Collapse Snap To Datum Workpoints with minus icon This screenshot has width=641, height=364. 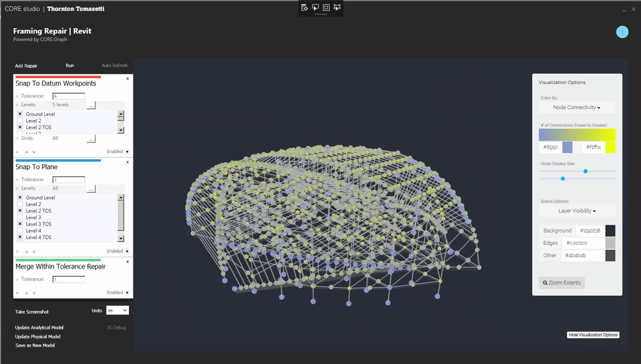point(17,152)
